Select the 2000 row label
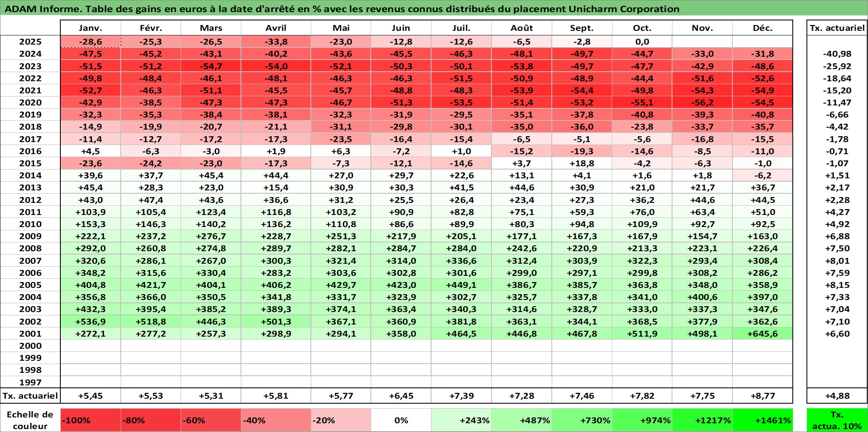The width and height of the screenshot is (868, 432). click(30, 346)
